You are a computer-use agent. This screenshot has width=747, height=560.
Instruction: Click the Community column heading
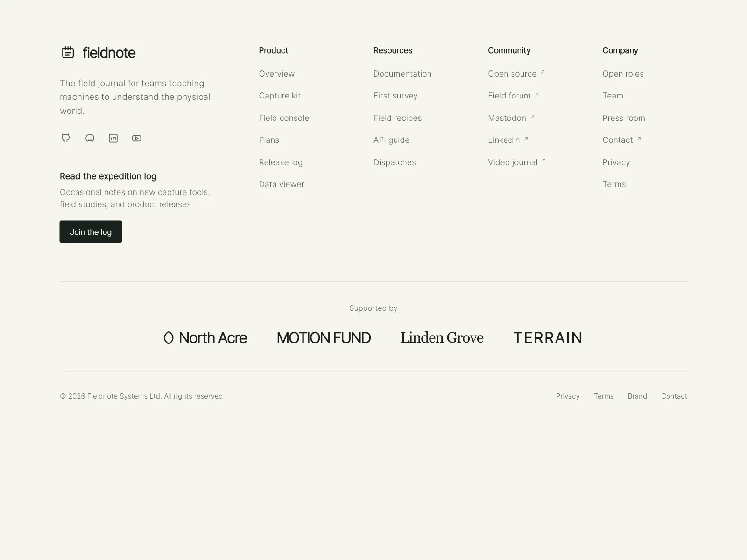click(509, 50)
